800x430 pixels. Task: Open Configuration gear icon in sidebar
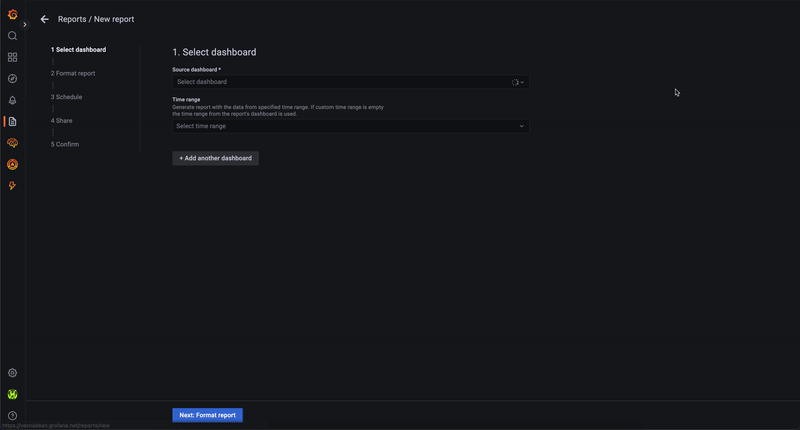pos(12,373)
